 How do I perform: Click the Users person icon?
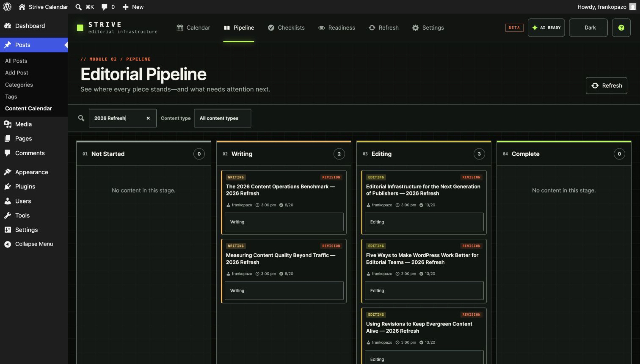8,201
